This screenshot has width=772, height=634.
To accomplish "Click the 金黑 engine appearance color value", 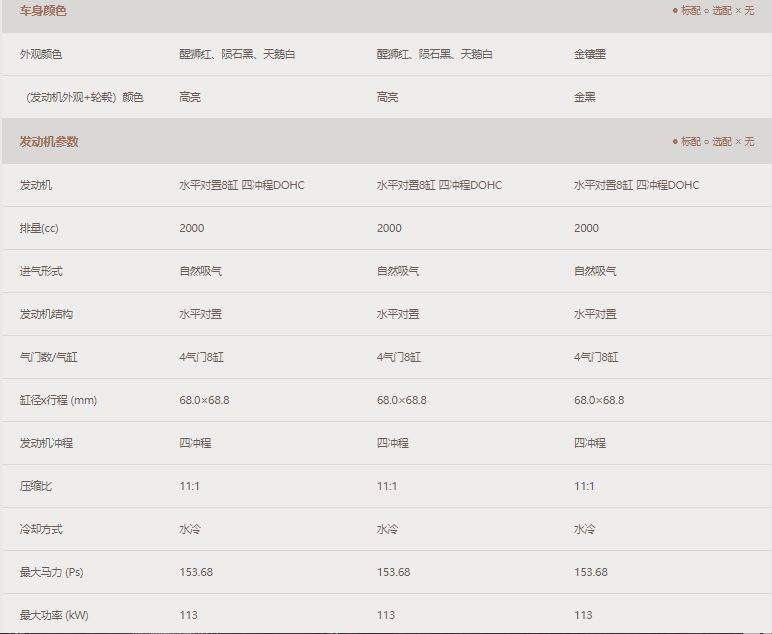I will 585,97.
